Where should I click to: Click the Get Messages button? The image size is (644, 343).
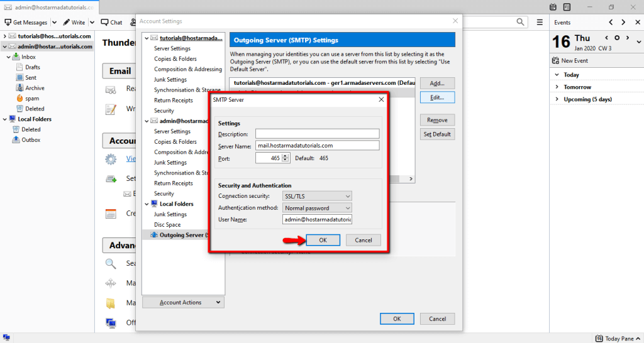[25, 22]
